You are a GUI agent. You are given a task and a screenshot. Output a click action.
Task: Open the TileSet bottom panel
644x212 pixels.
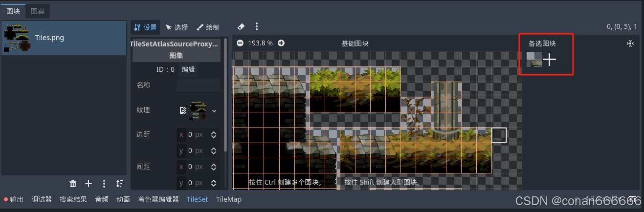(197, 199)
